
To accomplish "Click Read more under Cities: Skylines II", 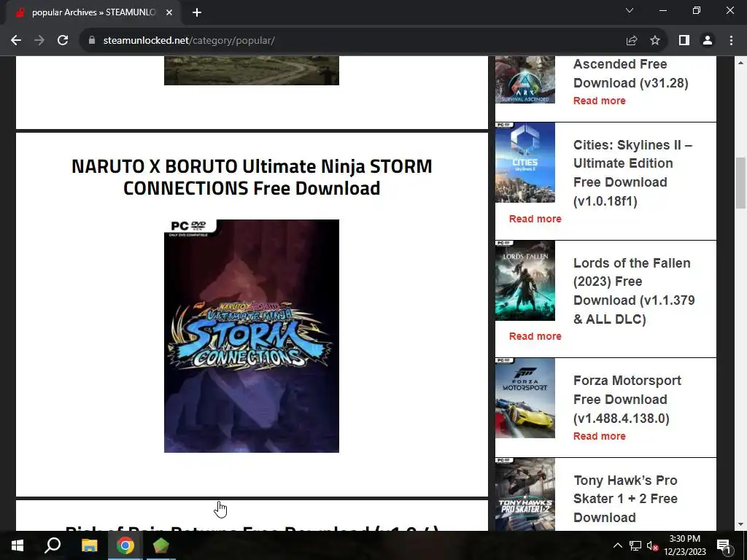I will (x=535, y=219).
